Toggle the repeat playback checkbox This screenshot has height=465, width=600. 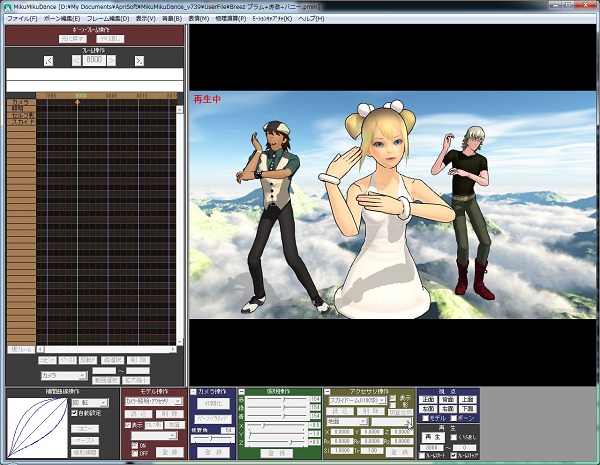click(454, 437)
